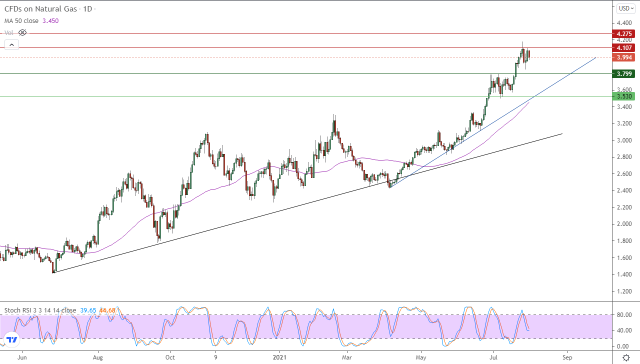The height and width of the screenshot is (364, 640).
Task: Click the 3.994 current price label
Action: pos(624,57)
